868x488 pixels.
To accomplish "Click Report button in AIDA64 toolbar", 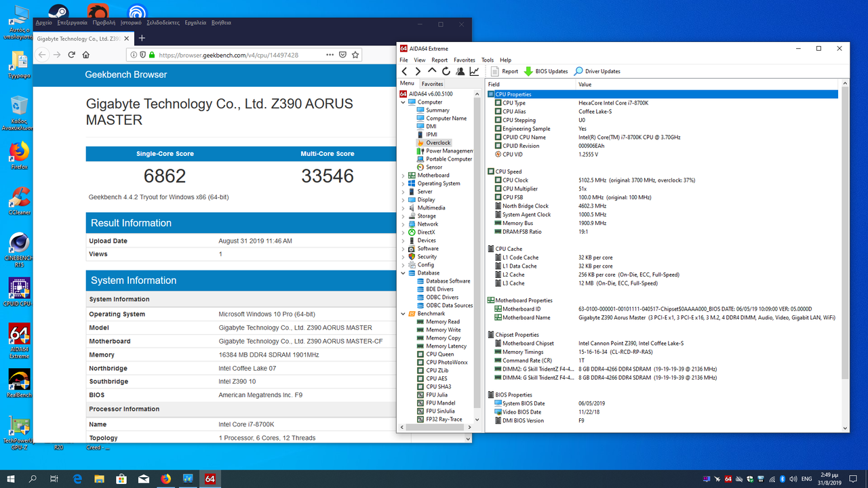I will pos(504,71).
